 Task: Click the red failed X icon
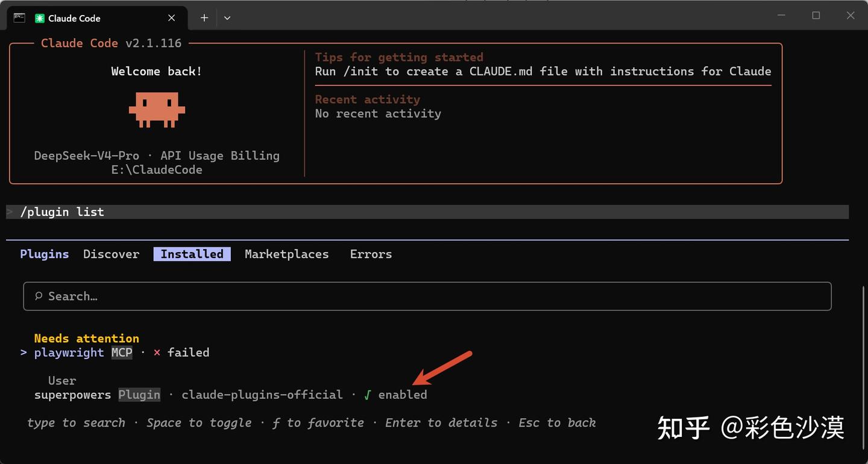click(157, 352)
